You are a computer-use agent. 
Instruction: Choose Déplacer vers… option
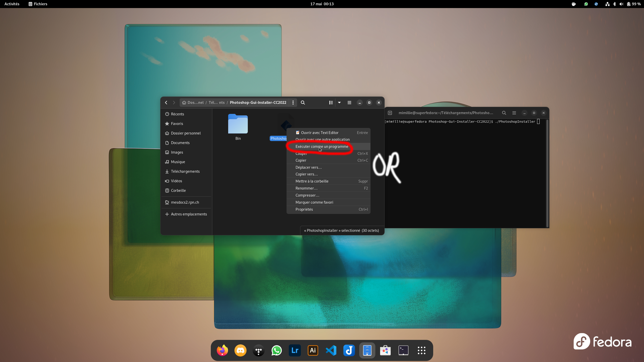click(x=329, y=167)
